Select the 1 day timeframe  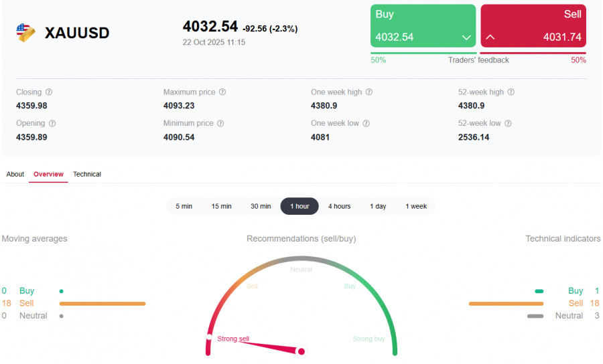(378, 206)
